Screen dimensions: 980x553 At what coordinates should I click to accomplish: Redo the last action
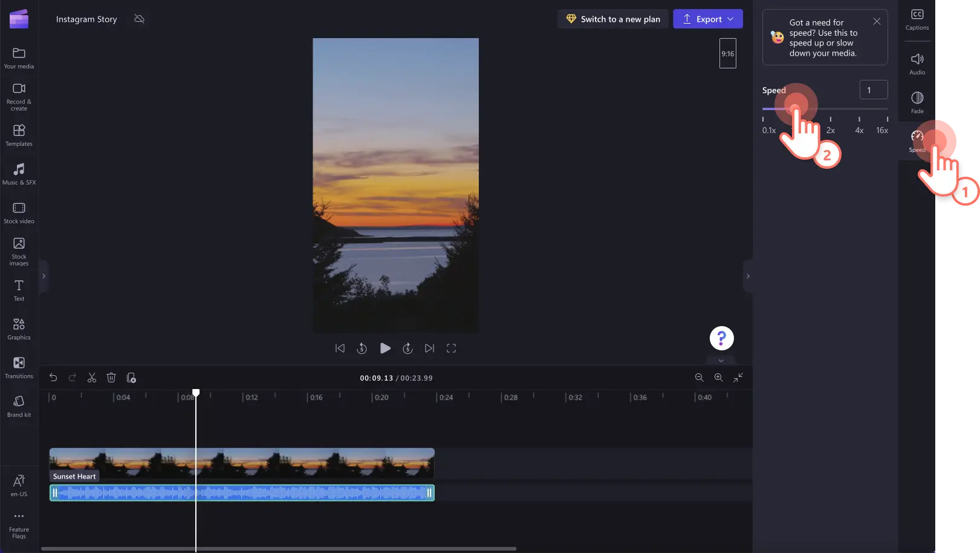73,378
